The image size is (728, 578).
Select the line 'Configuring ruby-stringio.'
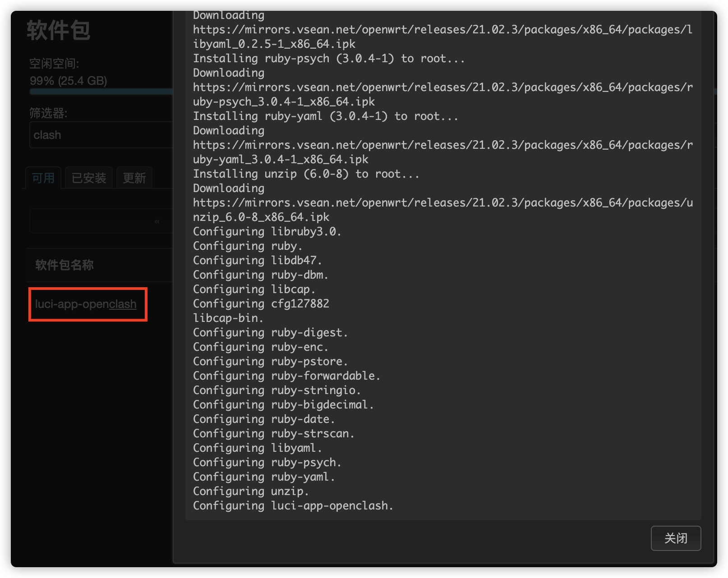click(277, 390)
